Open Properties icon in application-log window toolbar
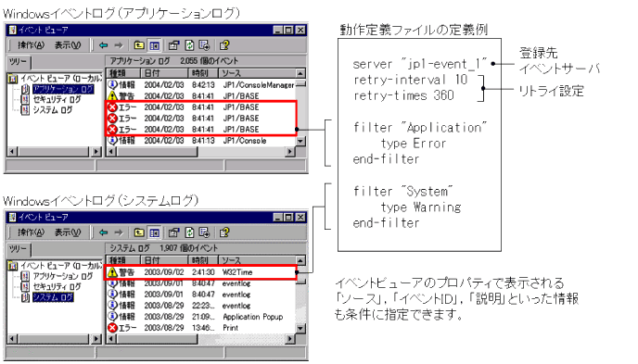The width and height of the screenshot is (638, 364). click(173, 45)
